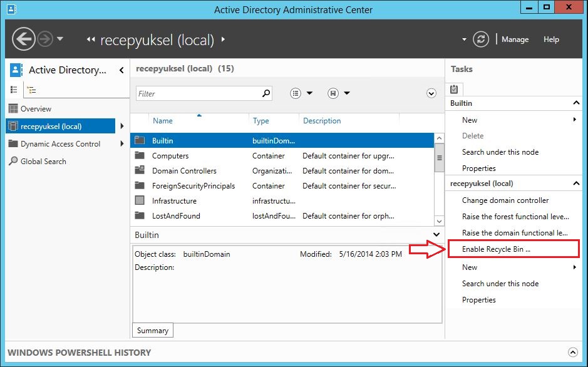The width and height of the screenshot is (588, 367).
Task: Select the Domain Controllers row
Action: pyautogui.click(x=282, y=170)
